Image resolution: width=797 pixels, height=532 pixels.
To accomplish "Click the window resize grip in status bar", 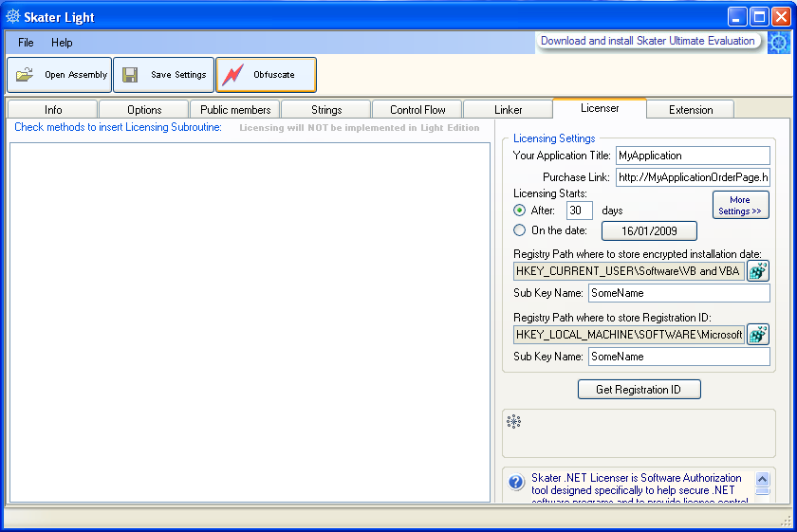I will click(x=786, y=521).
